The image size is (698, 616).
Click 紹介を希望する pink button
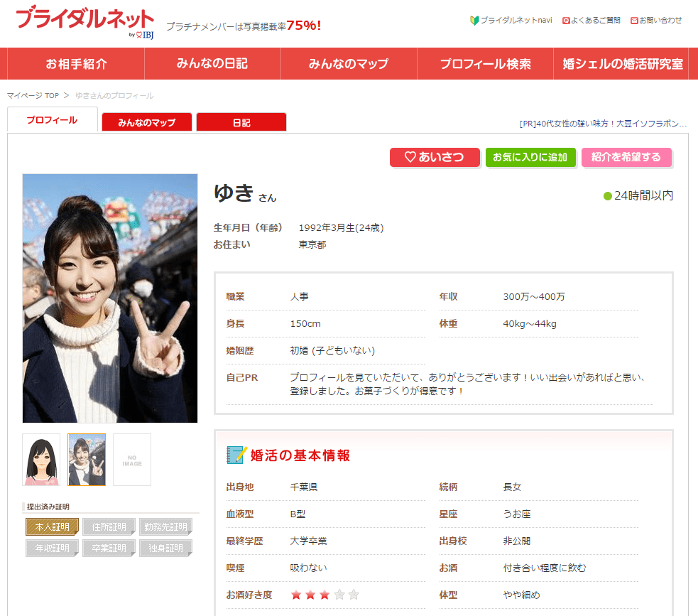point(626,158)
